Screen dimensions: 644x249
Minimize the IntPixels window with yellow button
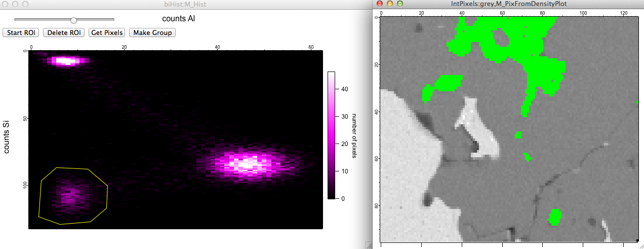point(390,4)
